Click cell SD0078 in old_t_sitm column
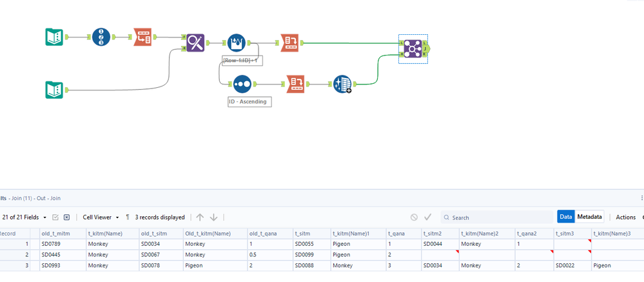This screenshot has height=282, width=644. [x=161, y=265]
